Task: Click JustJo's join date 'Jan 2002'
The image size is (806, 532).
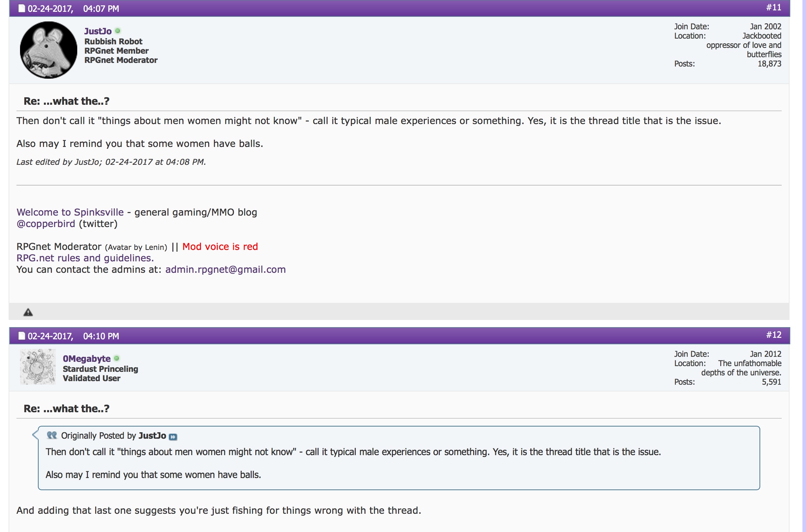Action: pos(766,26)
